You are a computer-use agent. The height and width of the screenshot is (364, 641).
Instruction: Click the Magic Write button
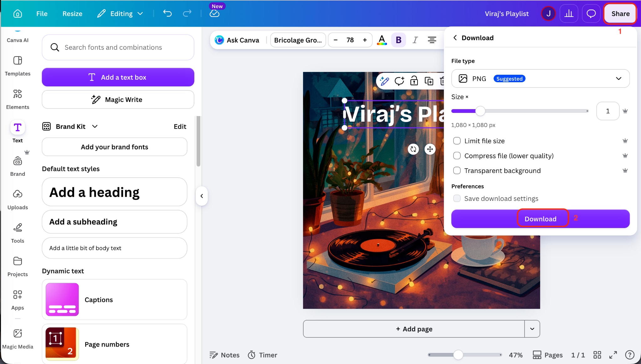118,99
